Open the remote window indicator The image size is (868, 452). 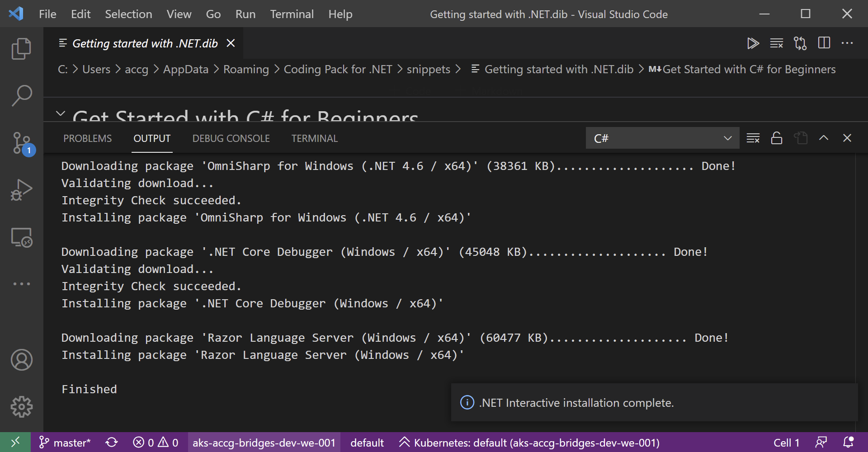pos(15,443)
